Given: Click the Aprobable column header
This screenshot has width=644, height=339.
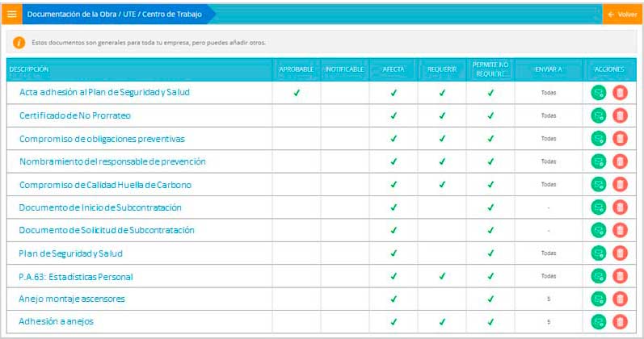Looking at the screenshot, I should point(296,69).
